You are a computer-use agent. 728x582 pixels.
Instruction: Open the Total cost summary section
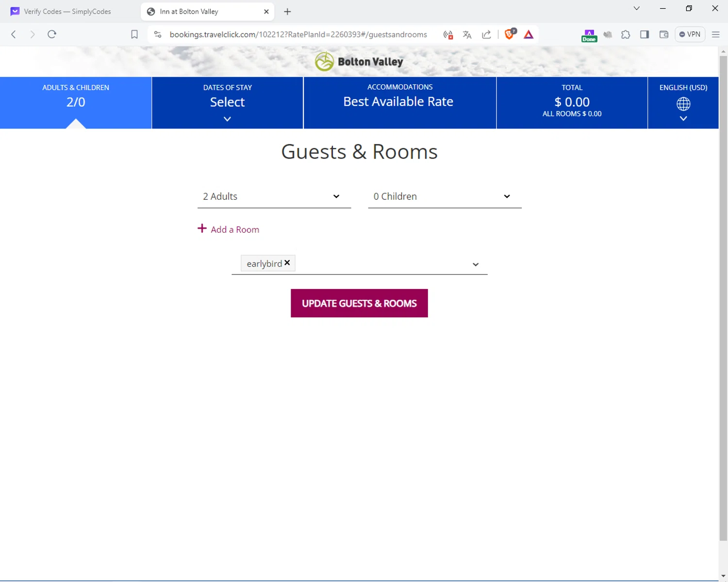point(572,102)
